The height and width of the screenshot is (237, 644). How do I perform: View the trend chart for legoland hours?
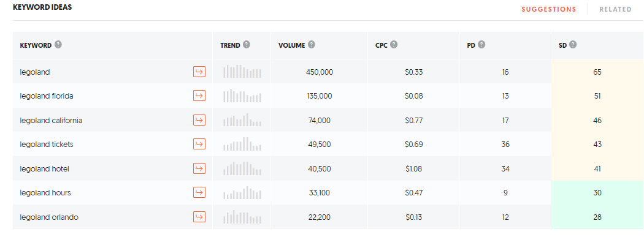[242, 192]
